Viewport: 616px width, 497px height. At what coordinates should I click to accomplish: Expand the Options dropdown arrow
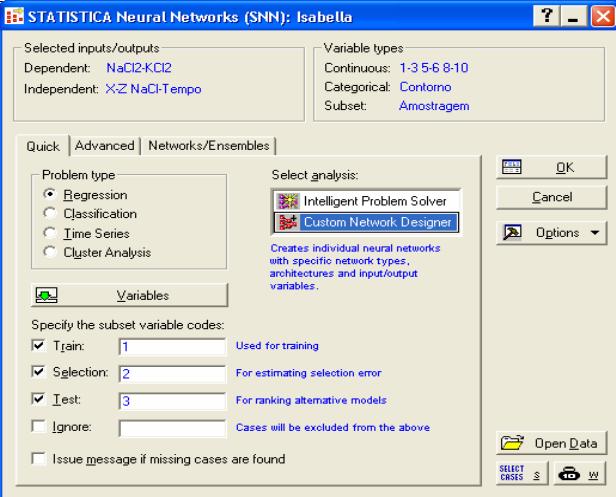595,233
